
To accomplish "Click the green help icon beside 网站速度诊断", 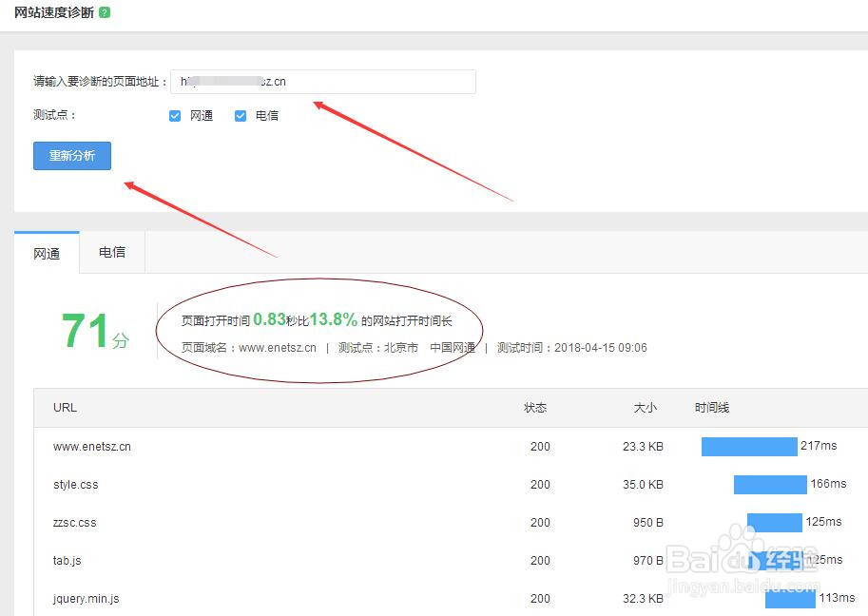I will pos(104,12).
